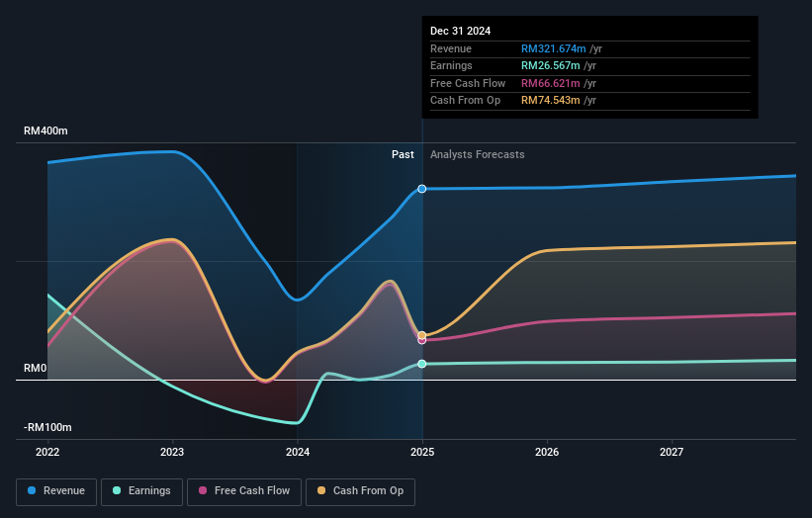812x518 pixels.
Task: Click the teal dot in Earnings legend
Action: (x=118, y=490)
